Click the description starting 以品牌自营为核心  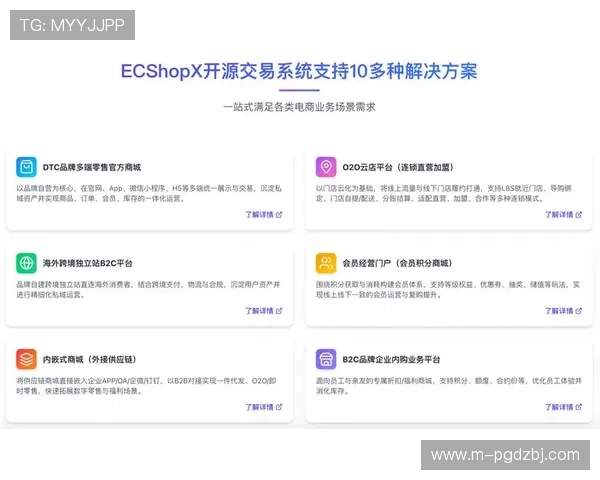click(149, 193)
